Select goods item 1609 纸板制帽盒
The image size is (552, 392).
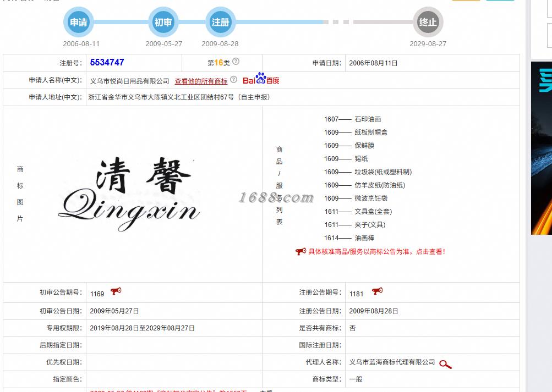[356, 132]
